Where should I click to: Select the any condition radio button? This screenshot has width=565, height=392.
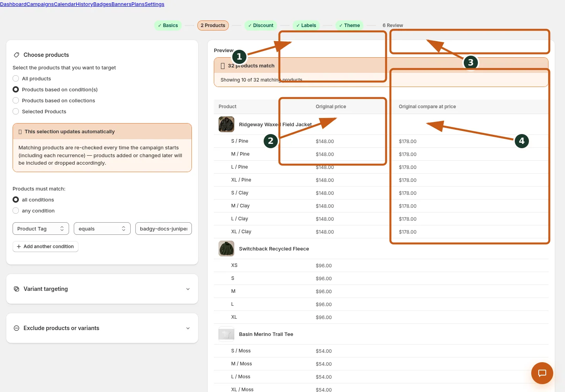(x=16, y=211)
